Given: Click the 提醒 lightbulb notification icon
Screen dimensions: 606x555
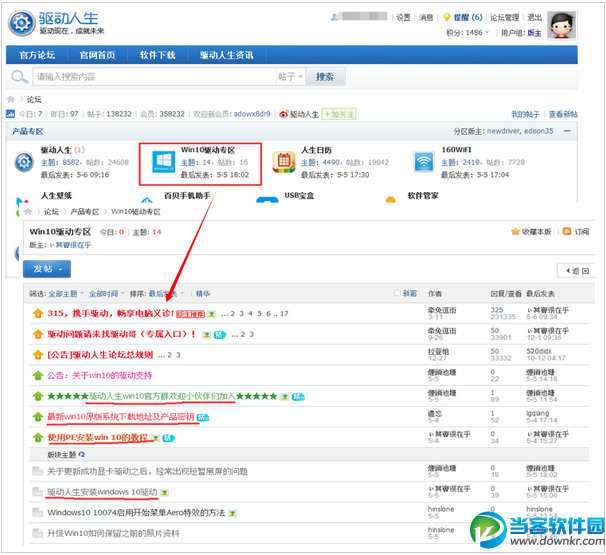Looking at the screenshot, I should pos(446,17).
